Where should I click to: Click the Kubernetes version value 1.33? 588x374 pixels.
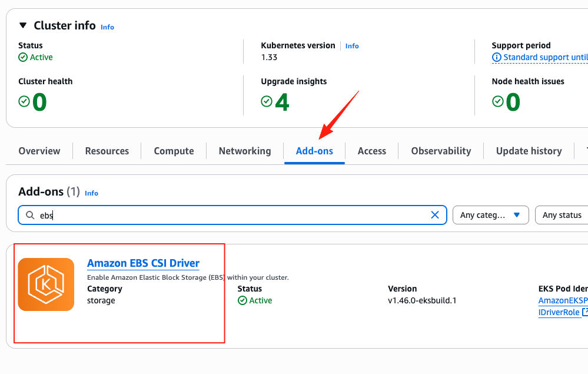pyautogui.click(x=269, y=57)
